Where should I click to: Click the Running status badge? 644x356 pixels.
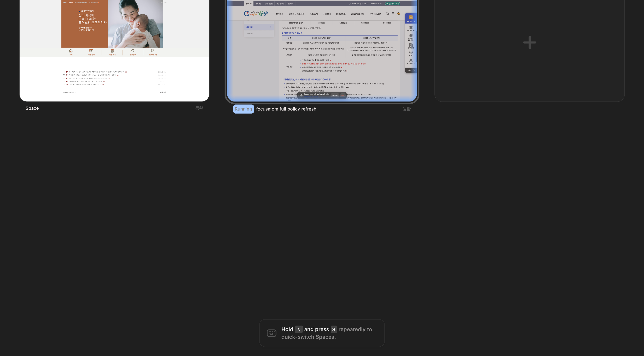click(x=243, y=109)
